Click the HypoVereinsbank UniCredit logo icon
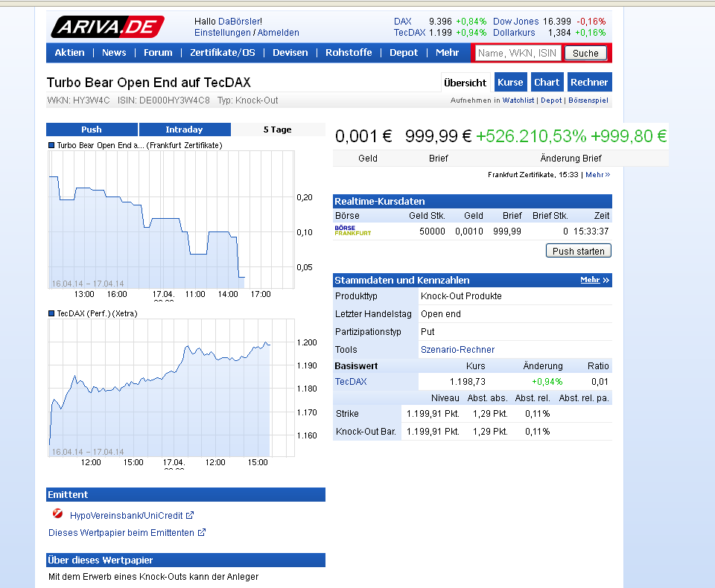715x588 pixels. [57, 514]
